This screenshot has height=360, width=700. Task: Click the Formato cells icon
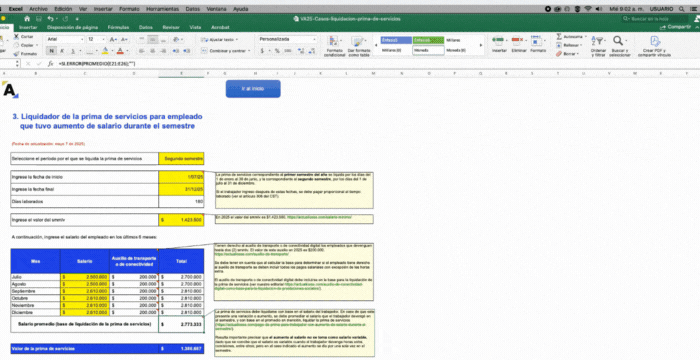[x=538, y=45]
